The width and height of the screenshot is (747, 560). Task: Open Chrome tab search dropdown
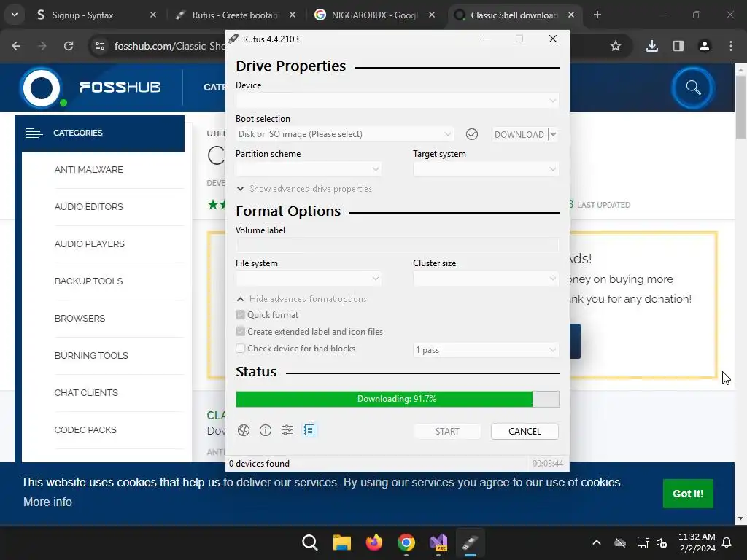click(x=15, y=15)
